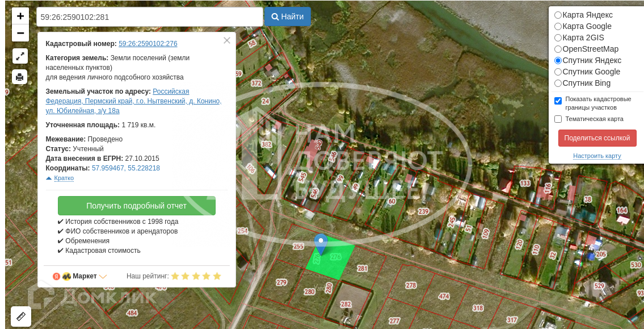Click the Поделиться ссылкой button

[597, 138]
